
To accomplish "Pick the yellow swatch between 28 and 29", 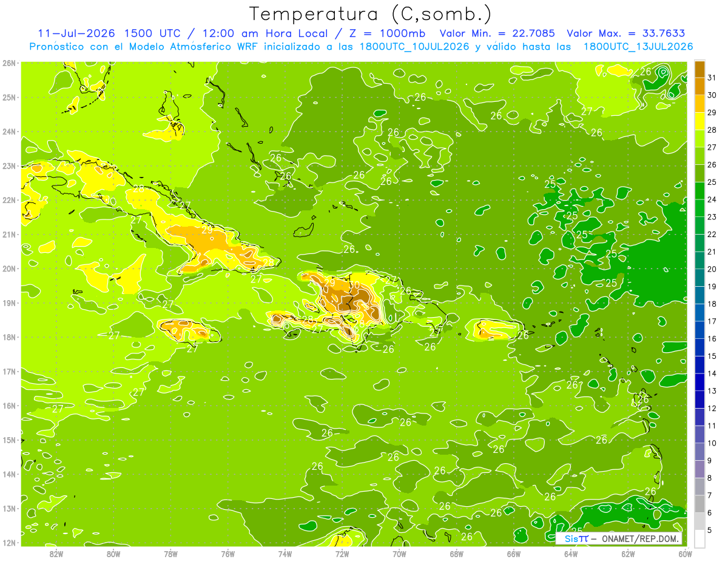I will coord(699,121).
